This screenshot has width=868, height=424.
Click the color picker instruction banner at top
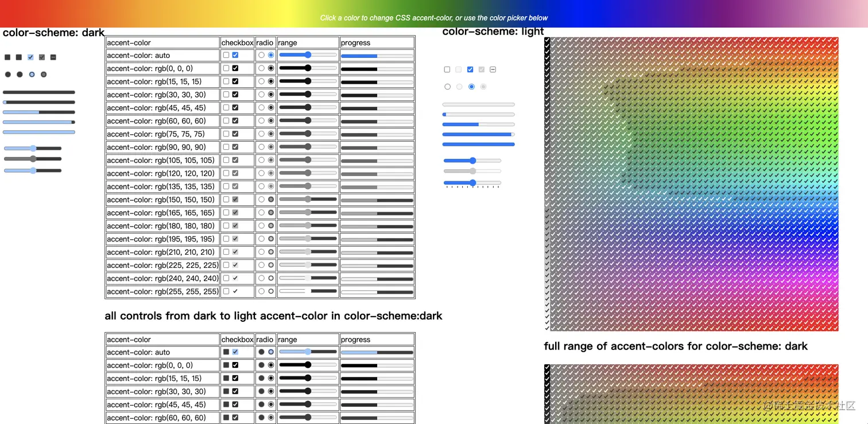click(x=434, y=18)
